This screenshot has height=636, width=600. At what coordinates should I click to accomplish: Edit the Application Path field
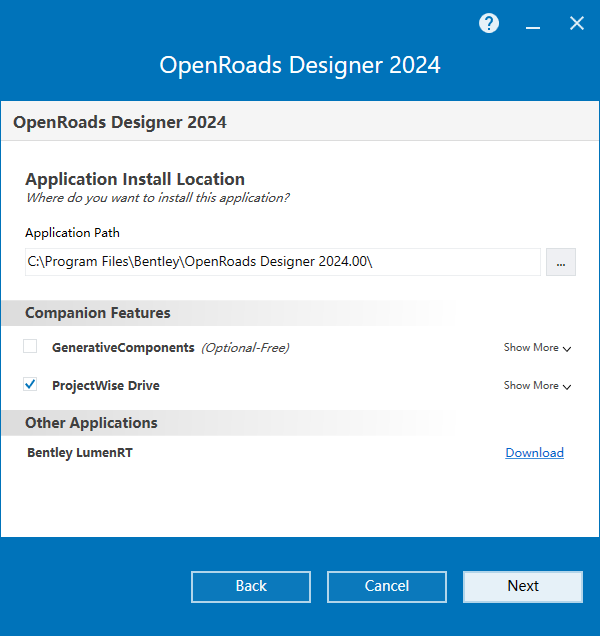point(283,262)
